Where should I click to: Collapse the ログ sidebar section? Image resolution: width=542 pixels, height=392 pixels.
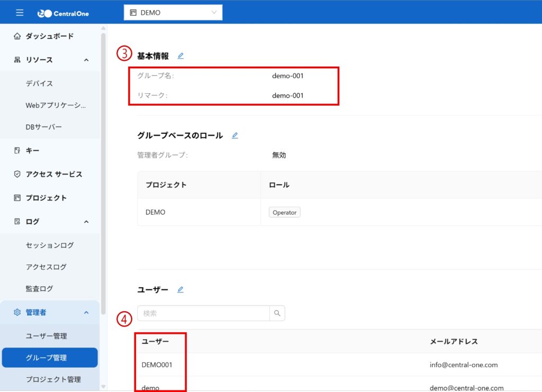(x=86, y=222)
